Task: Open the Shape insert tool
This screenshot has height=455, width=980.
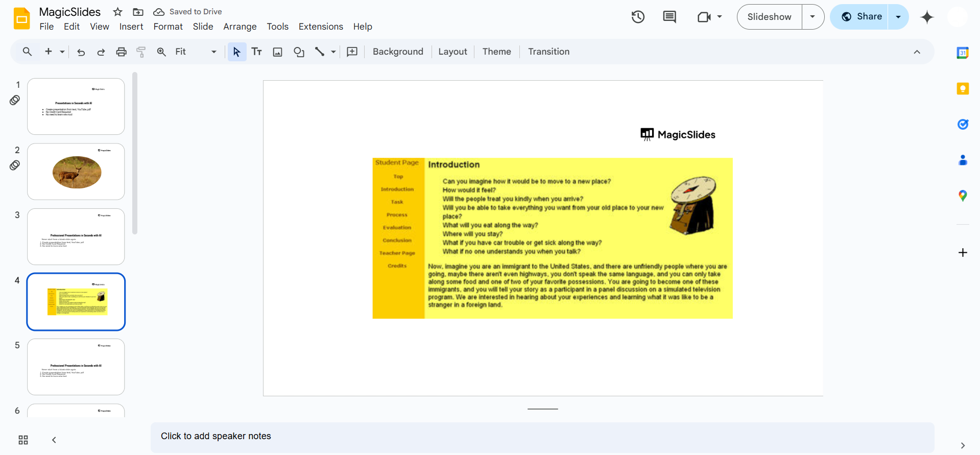Action: (x=299, y=52)
